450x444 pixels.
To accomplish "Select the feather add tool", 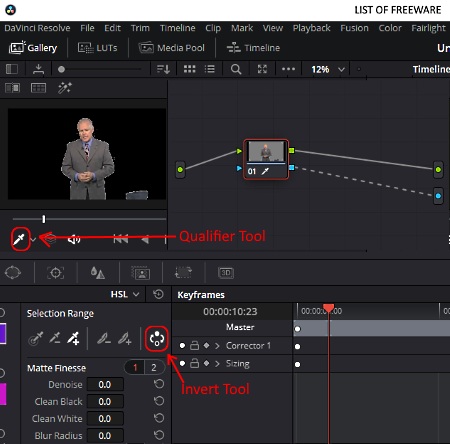I will (124, 339).
